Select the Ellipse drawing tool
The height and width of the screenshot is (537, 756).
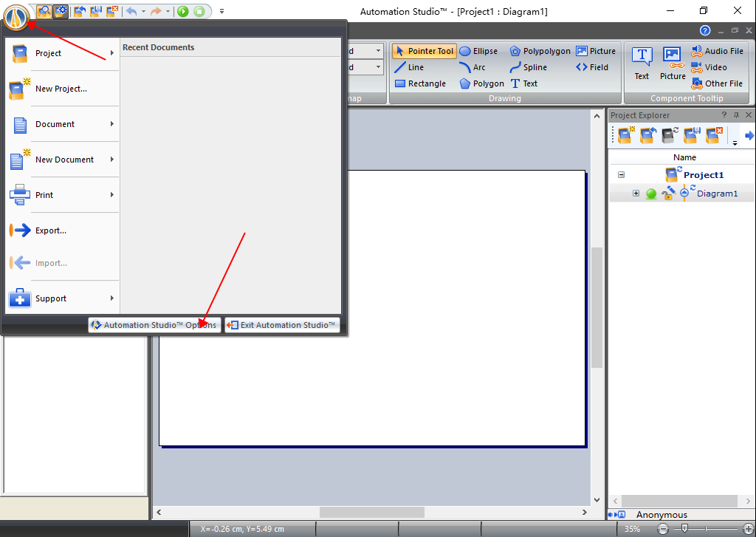pos(478,51)
